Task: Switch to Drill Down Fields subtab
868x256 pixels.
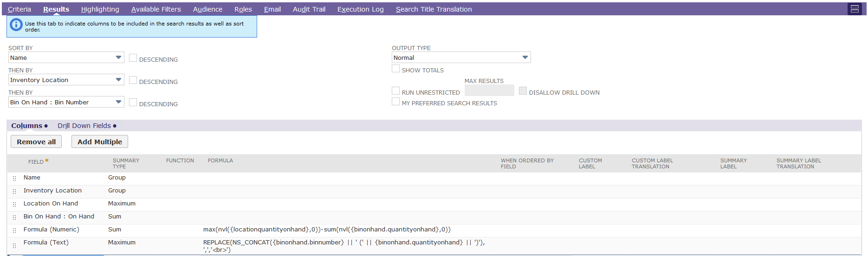Action: click(x=87, y=126)
